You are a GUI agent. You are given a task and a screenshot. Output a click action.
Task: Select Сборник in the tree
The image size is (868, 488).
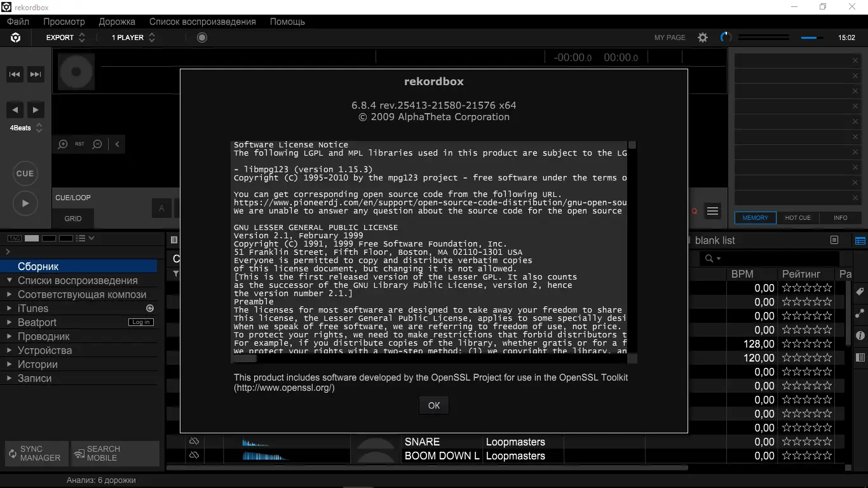[79, 266]
